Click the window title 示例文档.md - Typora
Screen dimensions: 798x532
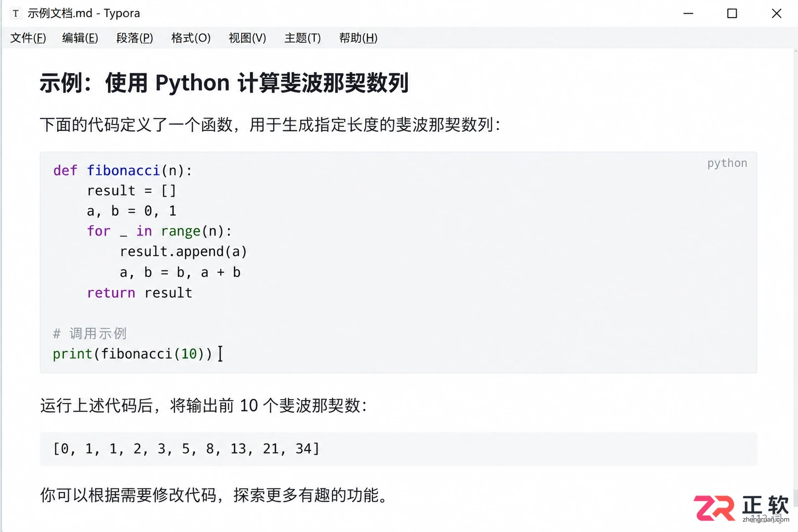click(x=84, y=13)
